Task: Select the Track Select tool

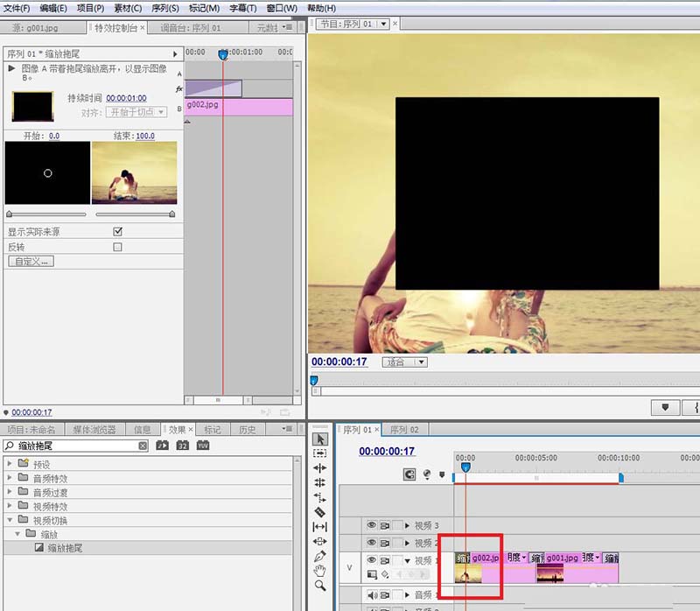Action: click(320, 453)
